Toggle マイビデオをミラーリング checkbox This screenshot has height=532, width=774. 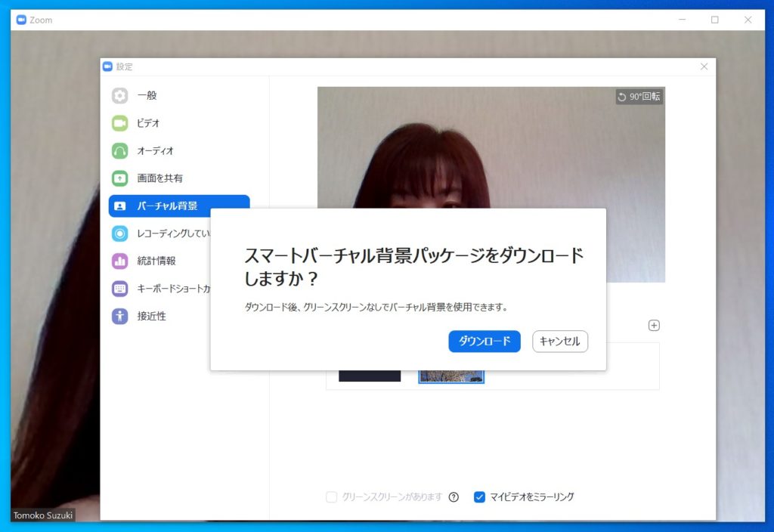pos(479,497)
